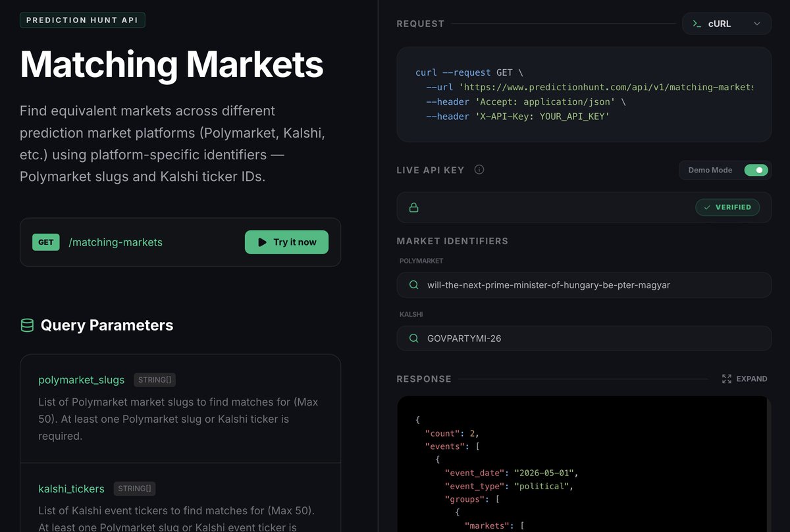Click the polymarket_slugs parameter name

(81, 380)
